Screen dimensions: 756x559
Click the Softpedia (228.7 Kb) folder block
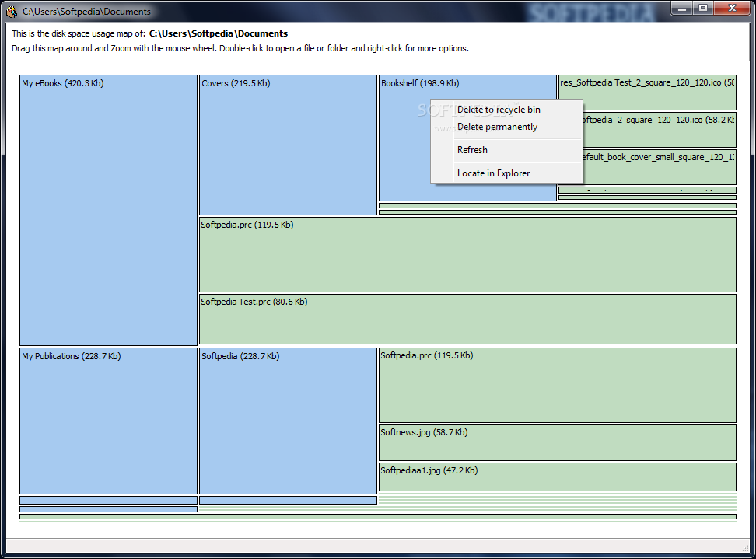[x=288, y=421]
